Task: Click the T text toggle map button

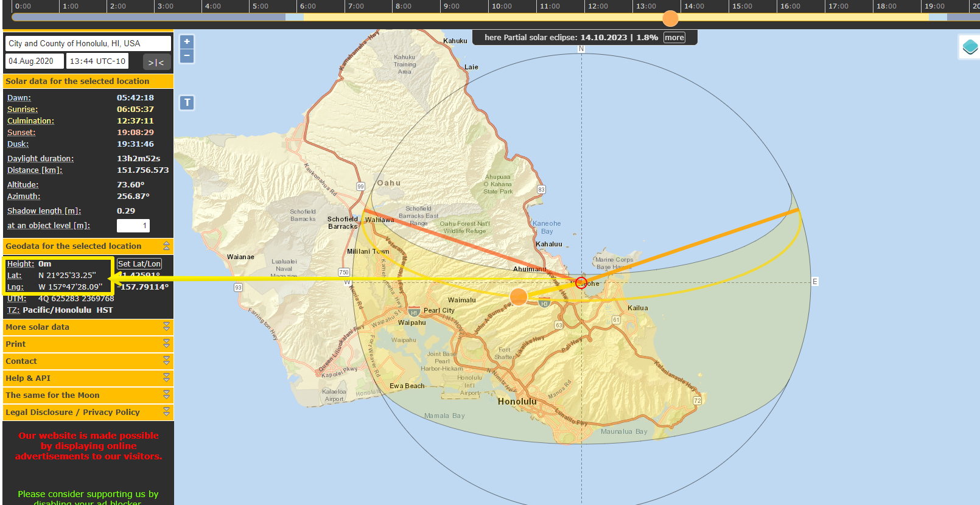Action: [187, 103]
